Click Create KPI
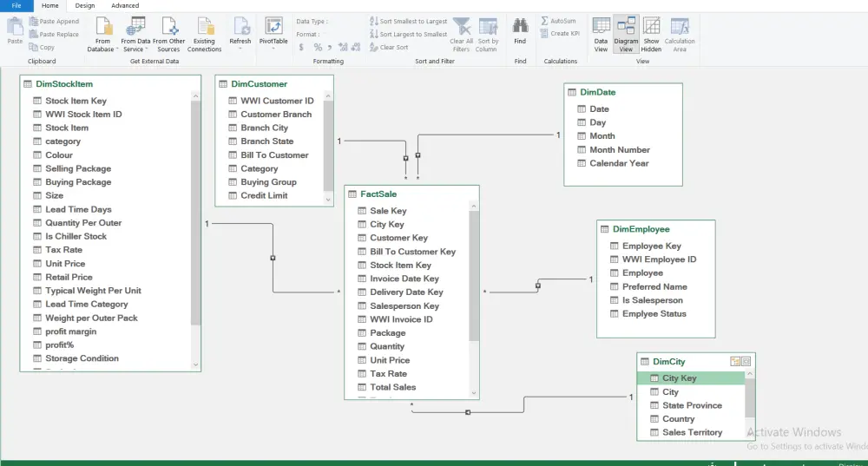Image resolution: width=868 pixels, height=466 pixels. [560, 34]
